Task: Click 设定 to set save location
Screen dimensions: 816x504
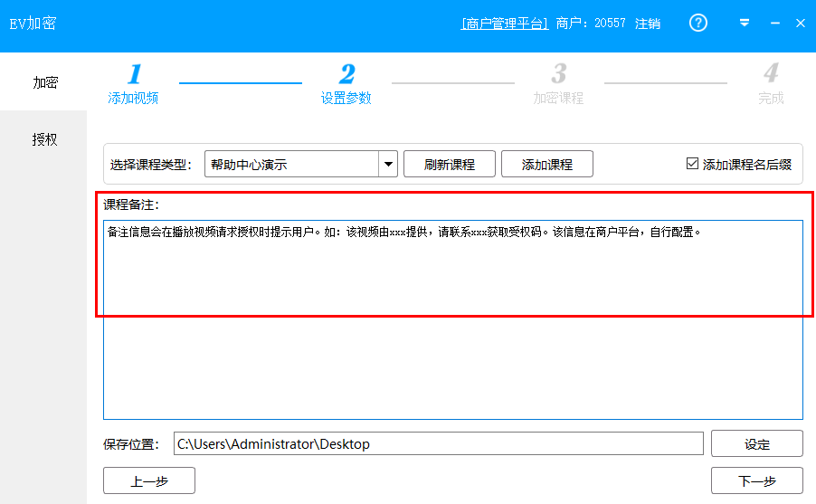Action: [x=756, y=444]
